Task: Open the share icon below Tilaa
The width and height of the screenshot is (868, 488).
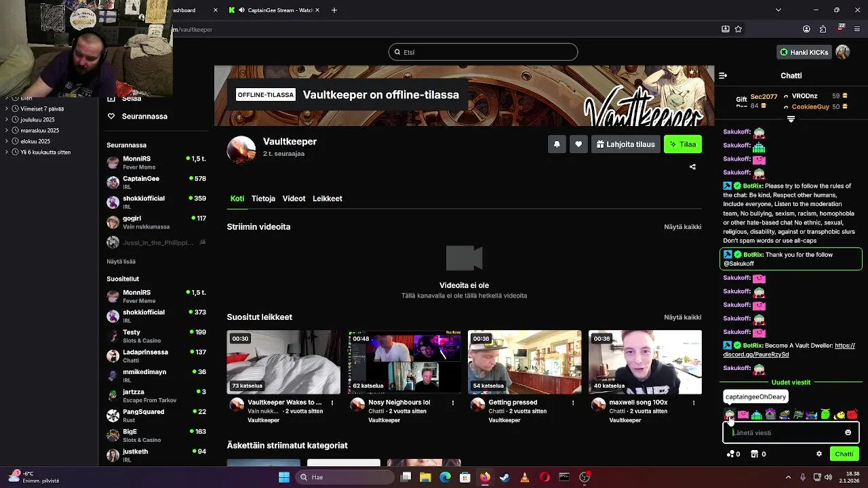Action: click(x=692, y=167)
